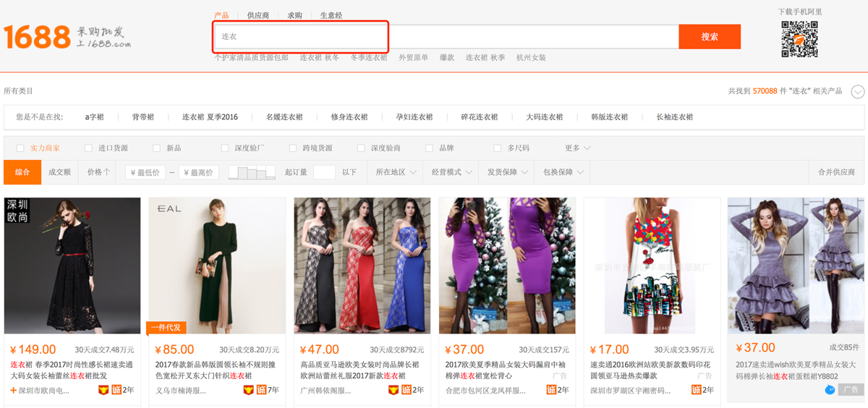Tick the 深度验厂 checkbox

coord(224,148)
